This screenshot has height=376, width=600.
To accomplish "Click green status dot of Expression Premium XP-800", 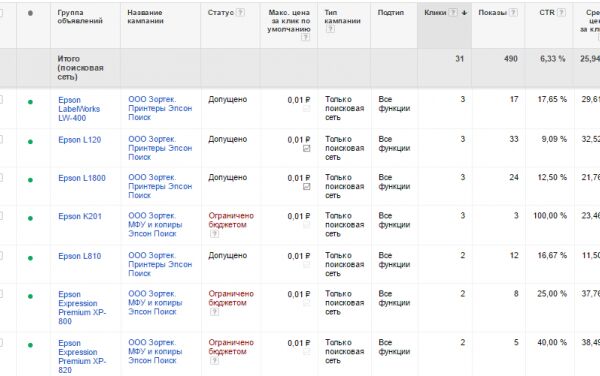I will coord(30,296).
